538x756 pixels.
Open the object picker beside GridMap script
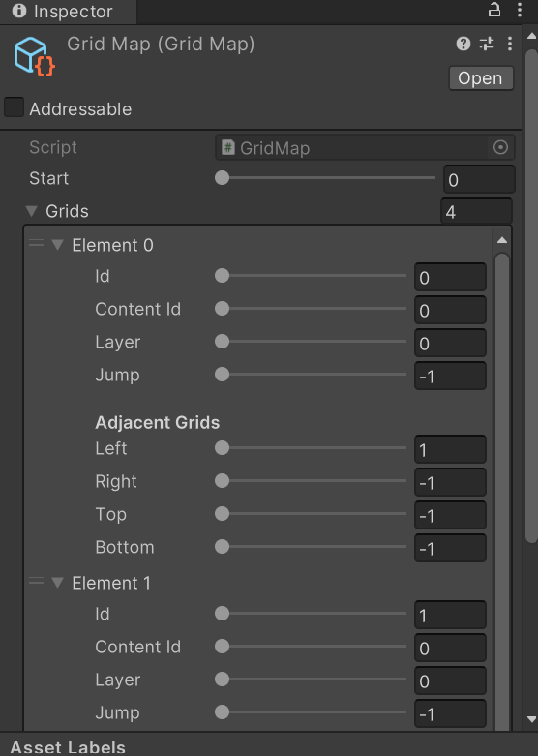pyautogui.click(x=500, y=147)
